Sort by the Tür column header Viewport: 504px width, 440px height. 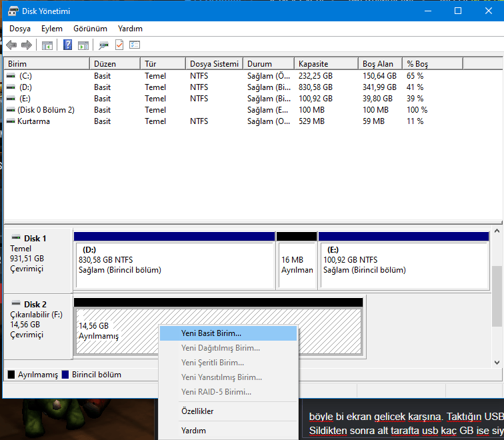[x=163, y=63]
